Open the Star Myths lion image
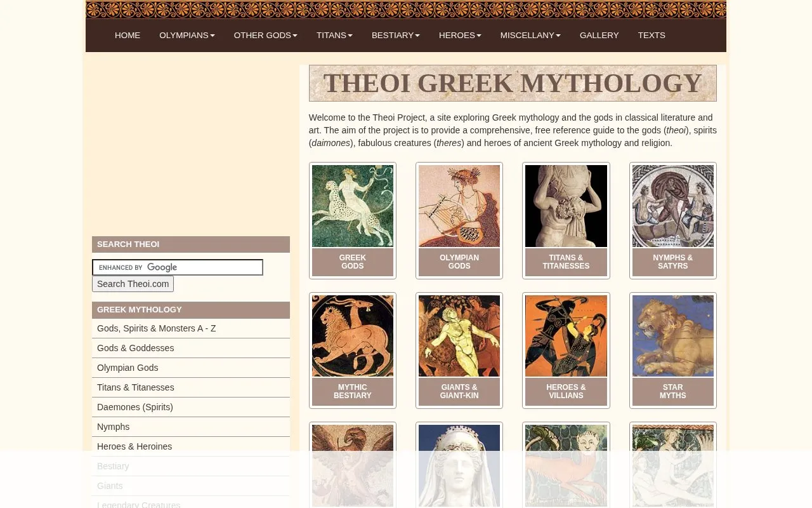Screen dimensions: 812x508 click(x=673, y=336)
